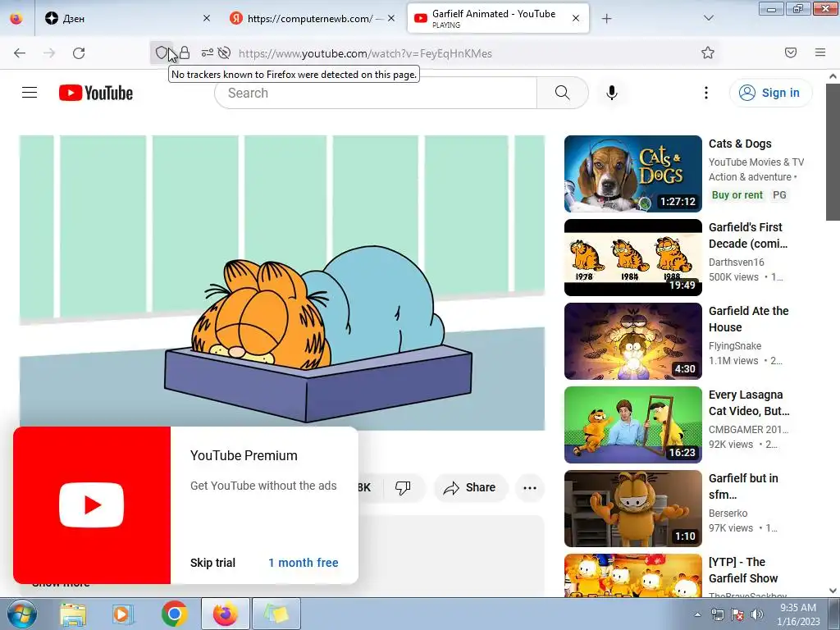Open the site permissions icon
The width and height of the screenshot is (840, 630).
point(208,52)
